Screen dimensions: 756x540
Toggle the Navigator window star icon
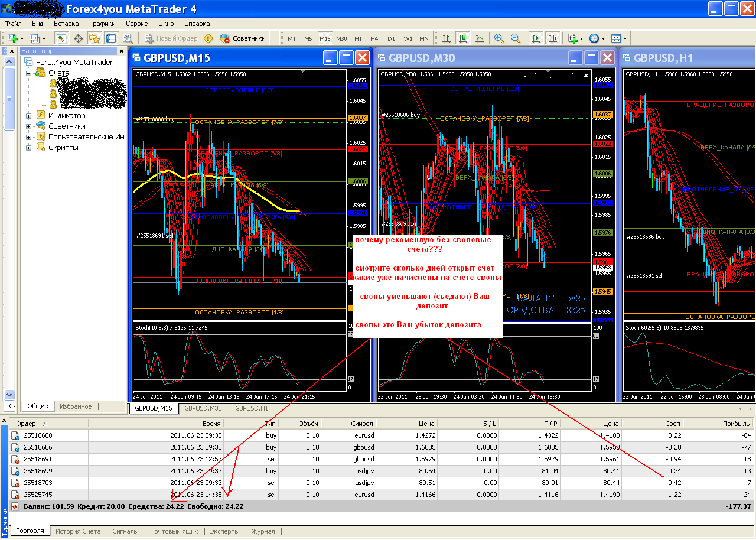point(94,38)
